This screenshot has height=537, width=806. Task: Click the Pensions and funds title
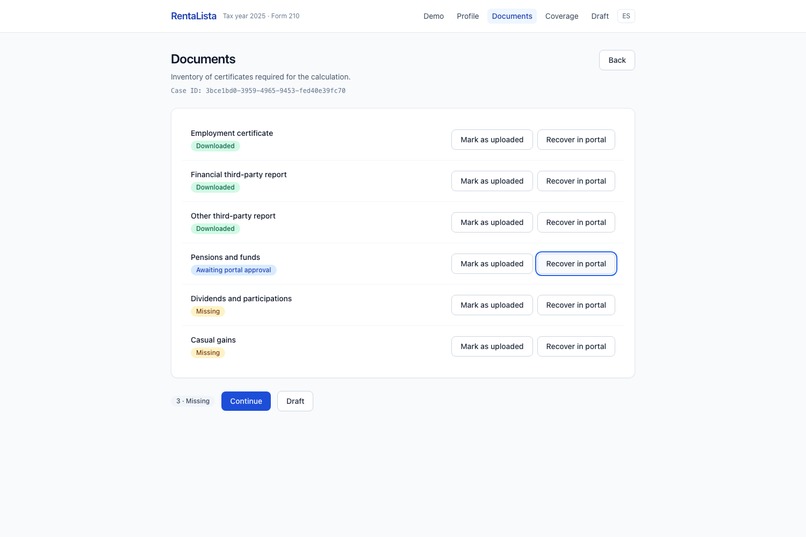[225, 257]
